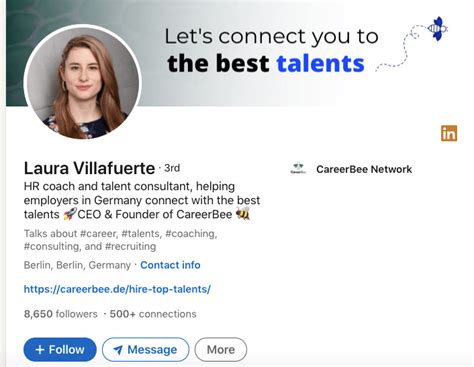Click the orange LinkedIn logo icon
This screenshot has width=474, height=367.
pos(449,133)
